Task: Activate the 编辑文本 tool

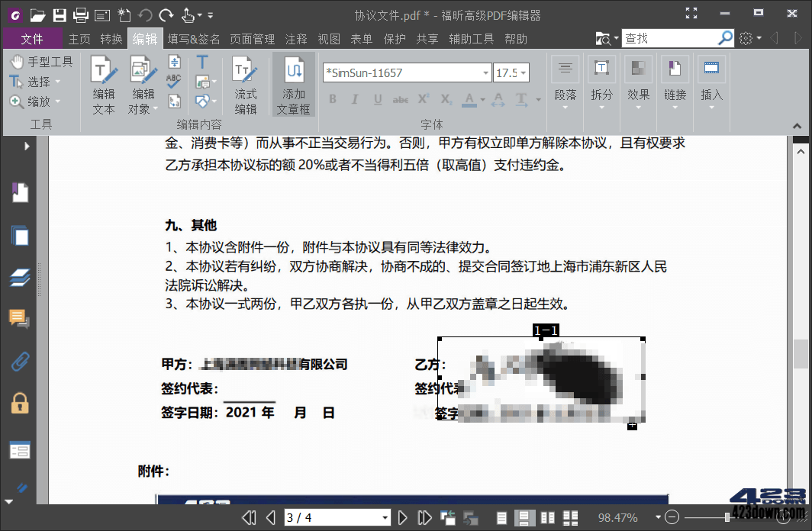Action: tap(103, 84)
